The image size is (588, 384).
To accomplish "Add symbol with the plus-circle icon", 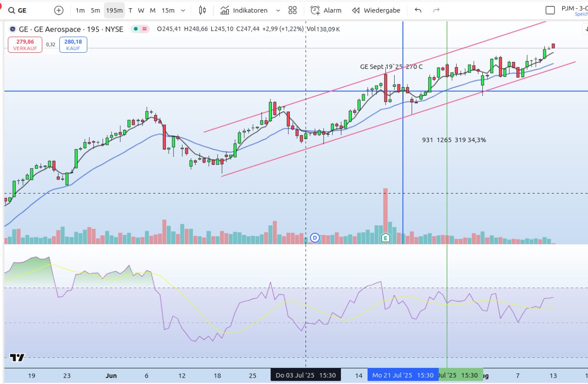I will 59,10.
